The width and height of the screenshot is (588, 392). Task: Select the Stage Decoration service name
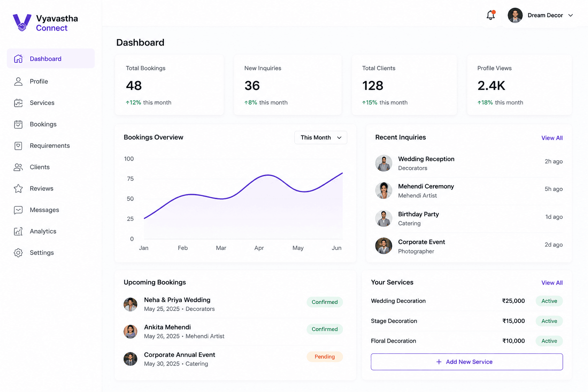coord(394,321)
